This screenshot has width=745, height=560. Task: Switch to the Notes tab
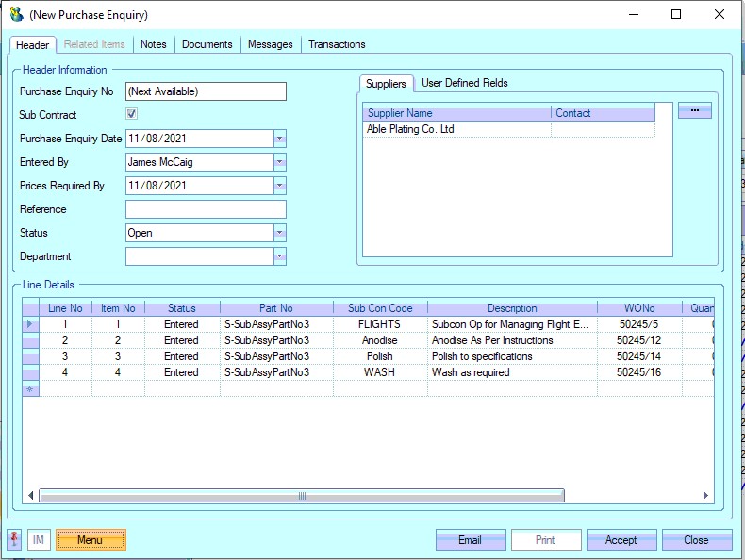coord(153,44)
